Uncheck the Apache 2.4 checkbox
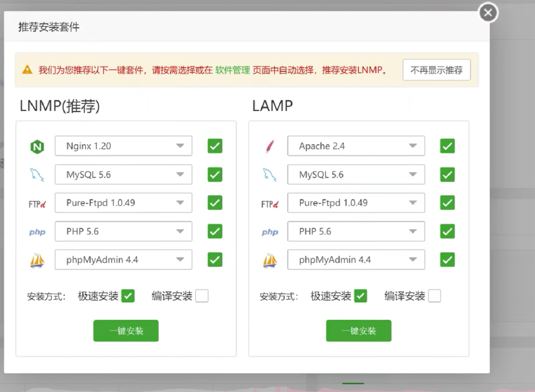The image size is (535, 392). [x=447, y=146]
